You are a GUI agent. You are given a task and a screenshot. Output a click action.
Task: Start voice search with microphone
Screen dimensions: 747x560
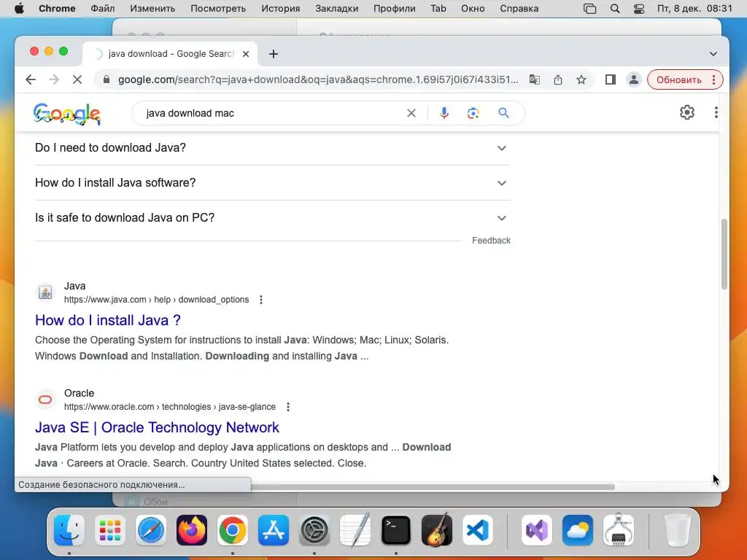tap(444, 113)
